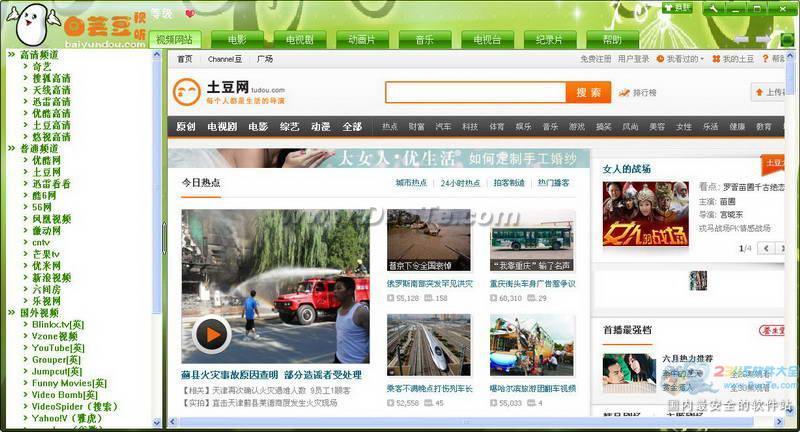800x432 pixels.
Task: Click the web page horizontal scrollbar
Action: [x=465, y=422]
